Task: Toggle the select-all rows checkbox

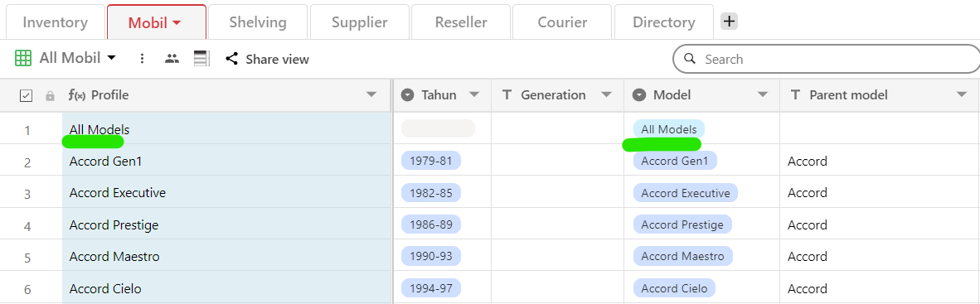Action: [26, 95]
